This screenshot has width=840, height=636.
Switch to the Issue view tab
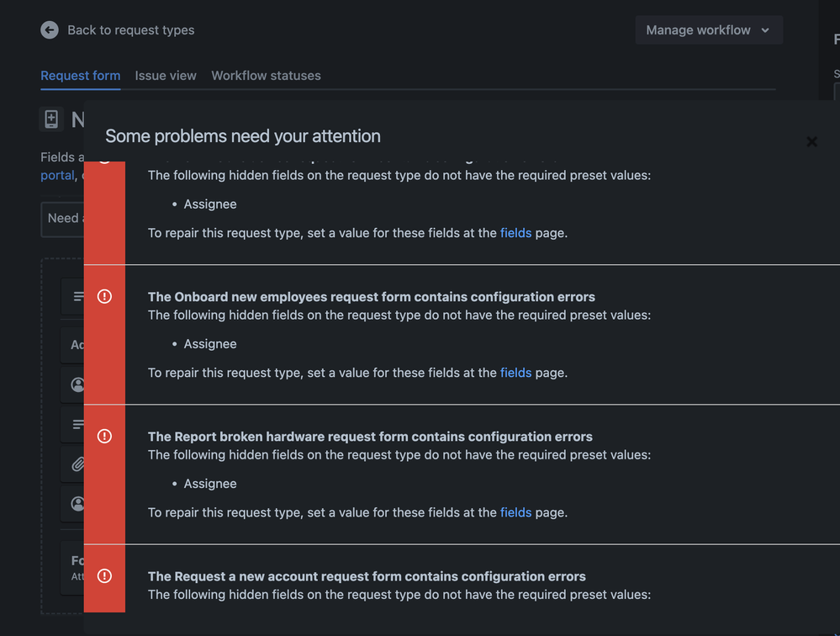click(x=166, y=76)
